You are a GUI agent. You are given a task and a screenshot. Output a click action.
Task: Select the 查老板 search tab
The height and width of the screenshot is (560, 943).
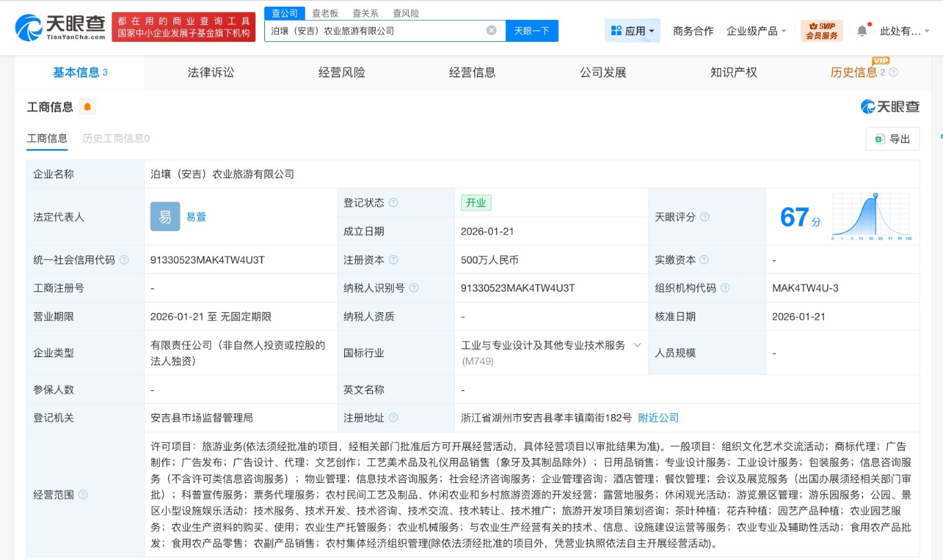325,13
